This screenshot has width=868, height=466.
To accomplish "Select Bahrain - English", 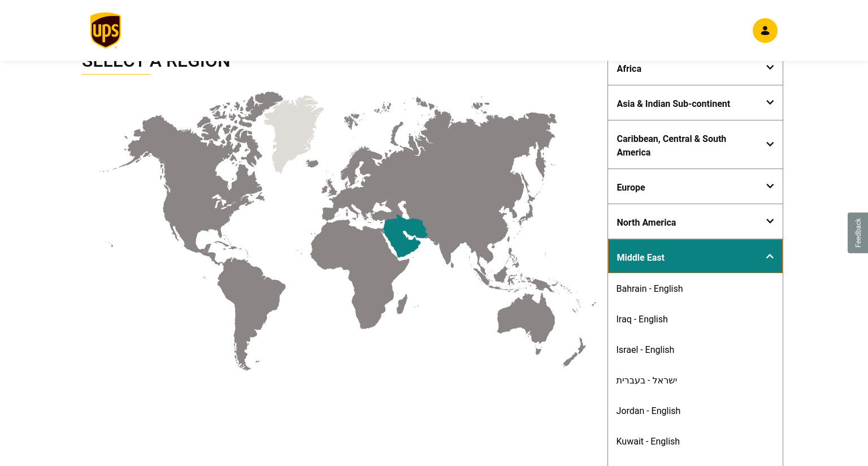I will coord(649,288).
